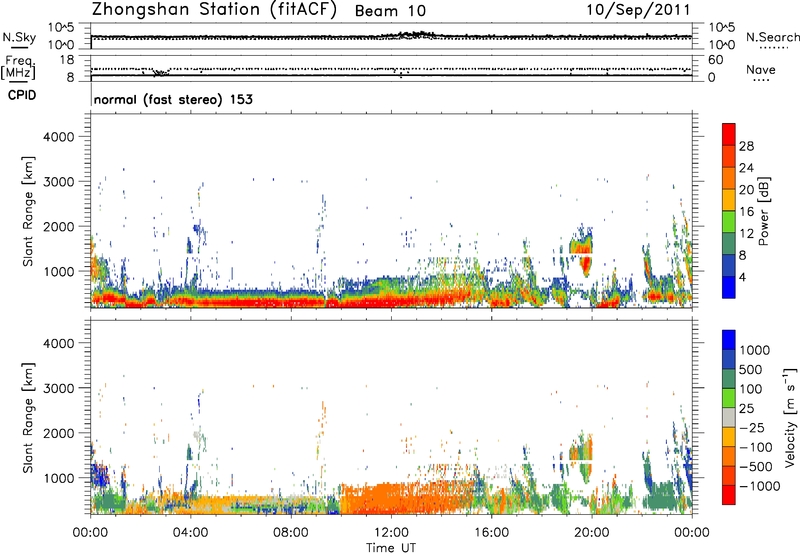
Task: Click the 'Zhongshan Station (fitACF)' plot title
Action: (x=214, y=10)
